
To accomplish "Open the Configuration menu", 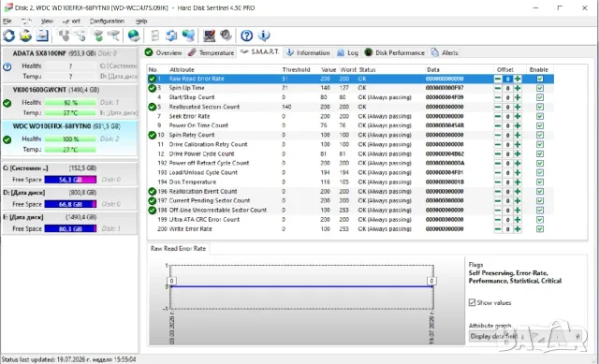I will click(107, 21).
